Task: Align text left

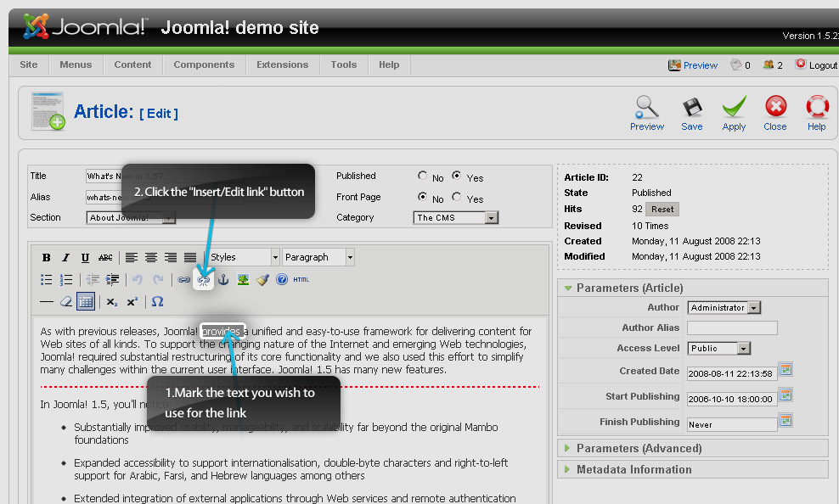Action: click(132, 258)
